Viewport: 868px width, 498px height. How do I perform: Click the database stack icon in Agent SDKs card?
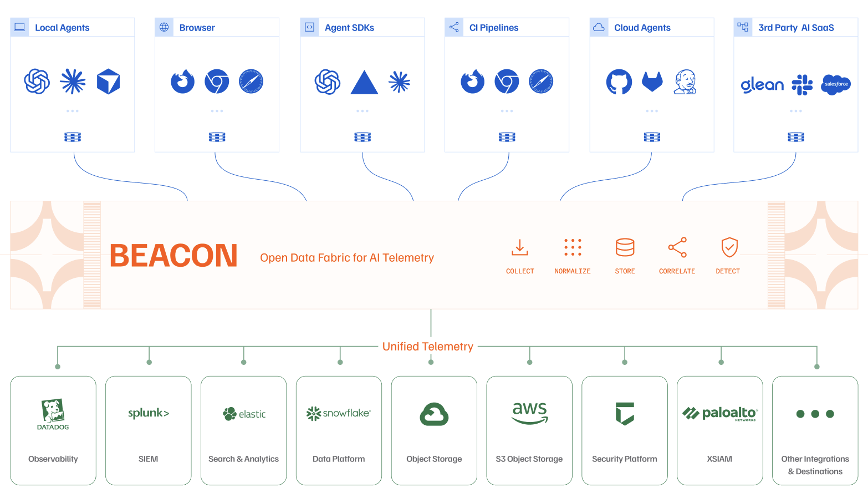(362, 137)
